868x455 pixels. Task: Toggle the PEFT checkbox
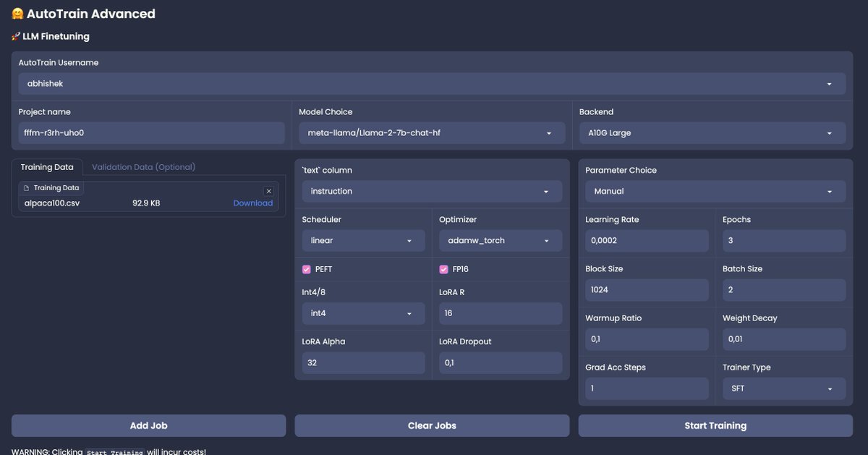click(307, 269)
